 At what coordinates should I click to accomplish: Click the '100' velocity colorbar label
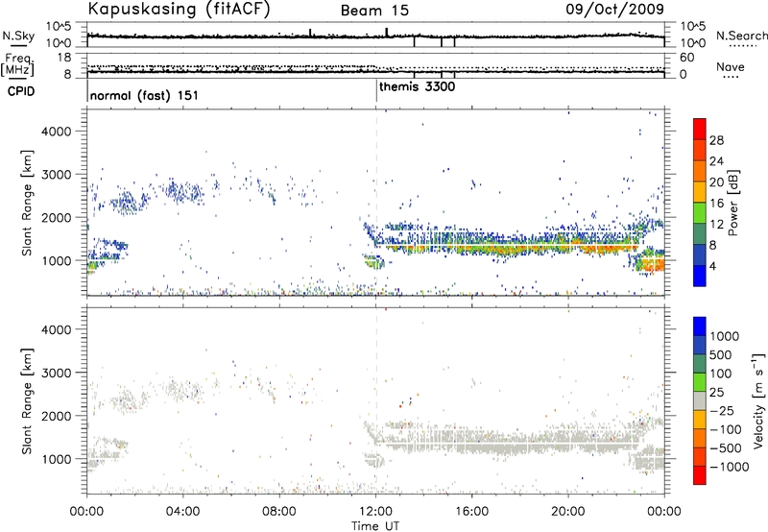(720, 374)
